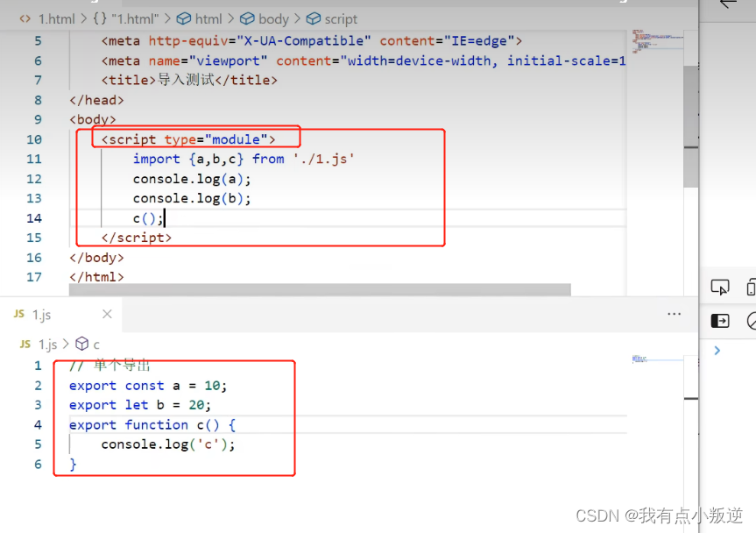Viewport: 756px width, 533px height.
Task: Click the </head> closing tag
Action: pos(96,100)
